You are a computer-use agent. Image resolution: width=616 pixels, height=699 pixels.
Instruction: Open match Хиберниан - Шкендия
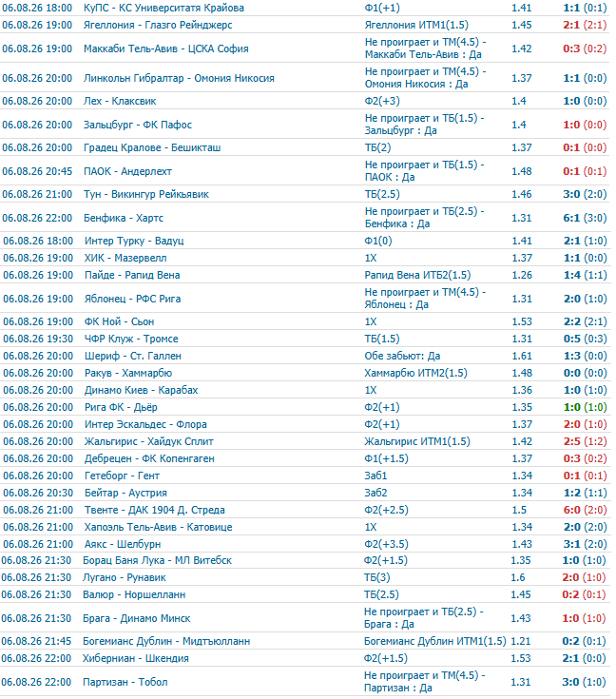(x=136, y=658)
